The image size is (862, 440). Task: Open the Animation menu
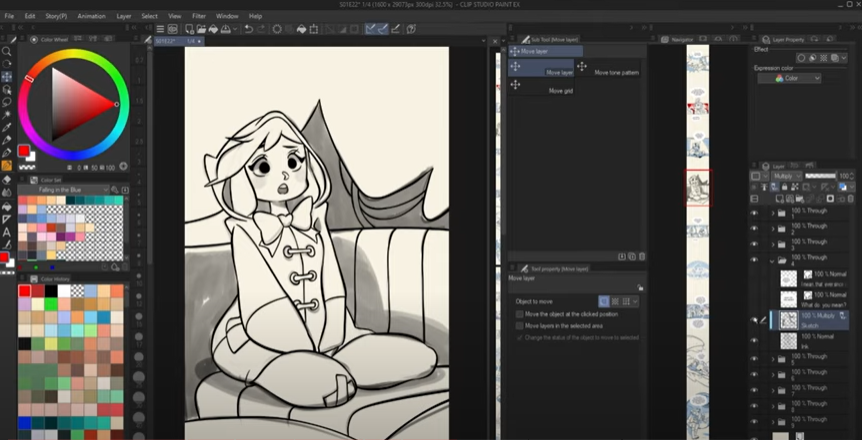point(91,16)
